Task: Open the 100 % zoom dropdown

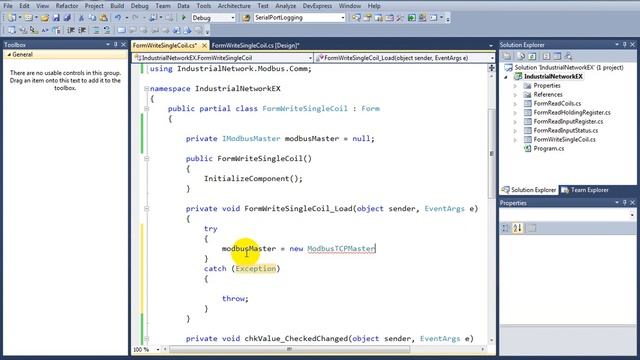Action: pyautogui.click(x=158, y=349)
